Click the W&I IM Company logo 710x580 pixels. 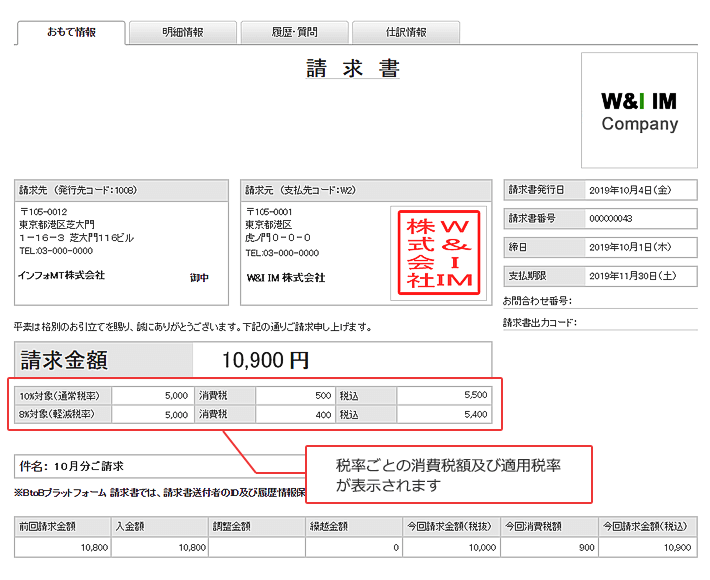pos(639,111)
